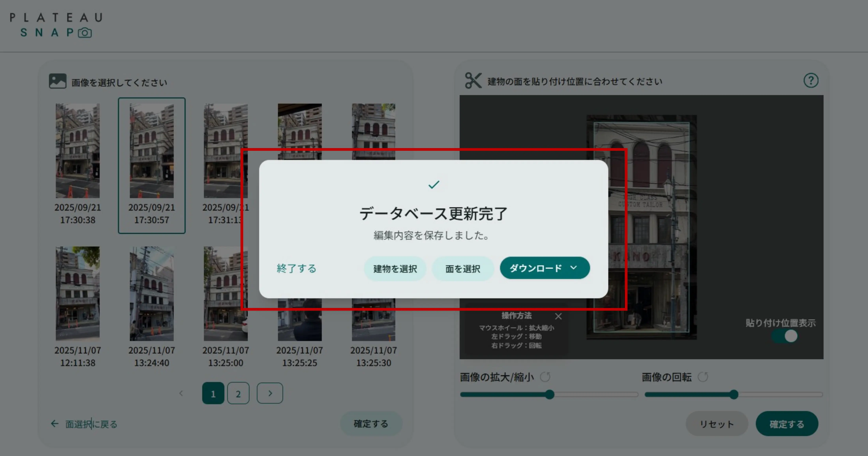Click the image icon beside 画像を選択してください
Screen dimensions: 868x456
tap(58, 81)
